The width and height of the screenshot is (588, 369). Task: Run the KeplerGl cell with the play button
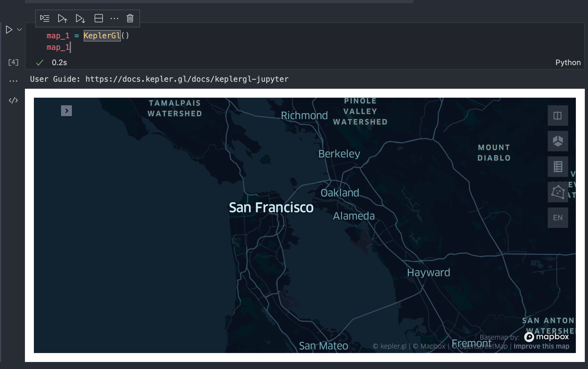(x=9, y=29)
